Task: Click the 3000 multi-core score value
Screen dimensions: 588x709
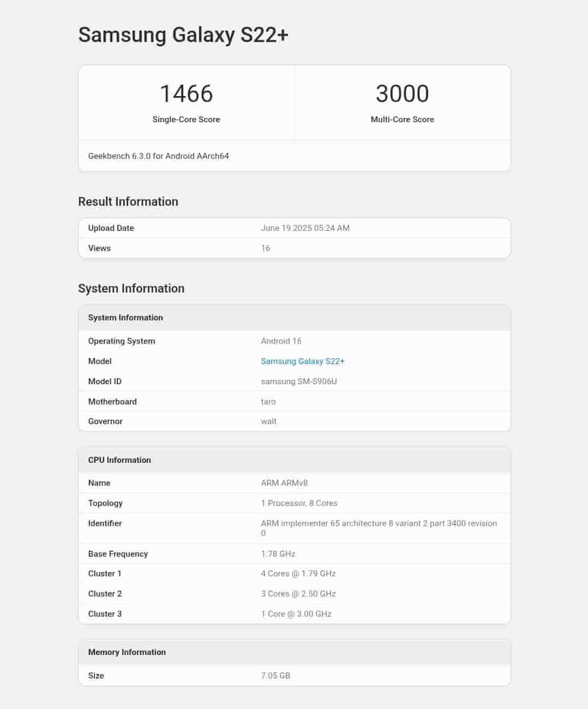Action: [x=402, y=94]
